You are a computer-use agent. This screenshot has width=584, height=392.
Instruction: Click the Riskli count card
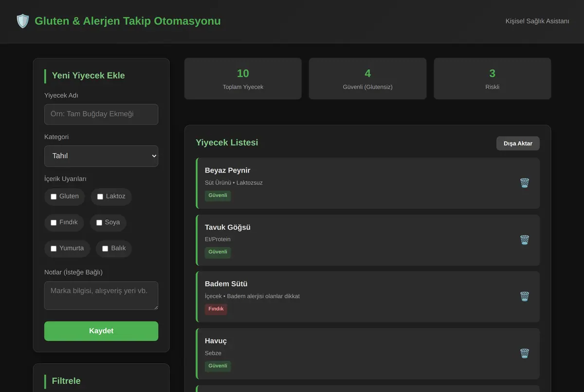click(x=493, y=79)
